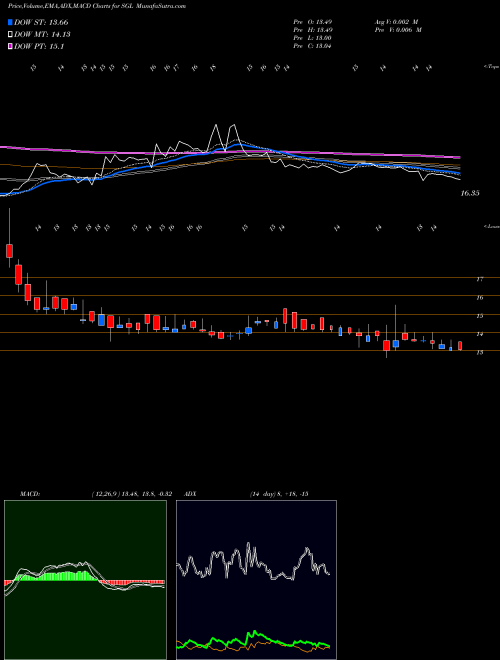This screenshot has height=660, width=500.
Task: Click the magenta DOW PT legend swatch
Action: [11, 46]
